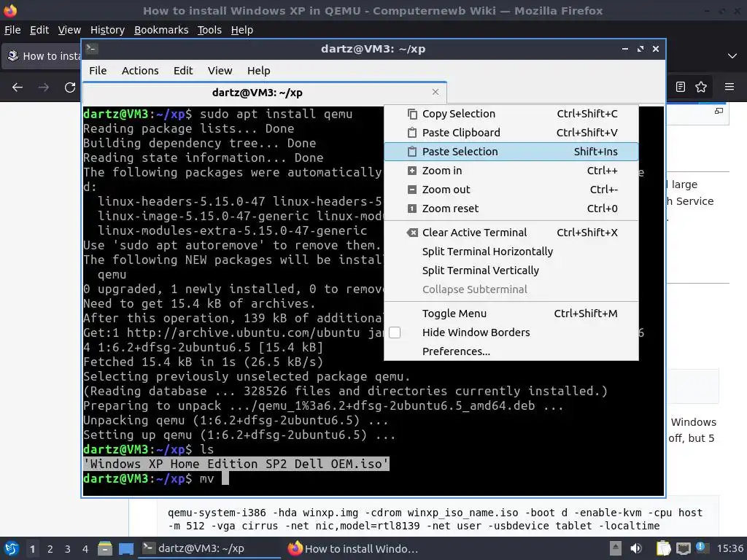Switch to the dartz@VM3: ~/xp terminal tab
This screenshot has width=747, height=560.
coord(264,93)
